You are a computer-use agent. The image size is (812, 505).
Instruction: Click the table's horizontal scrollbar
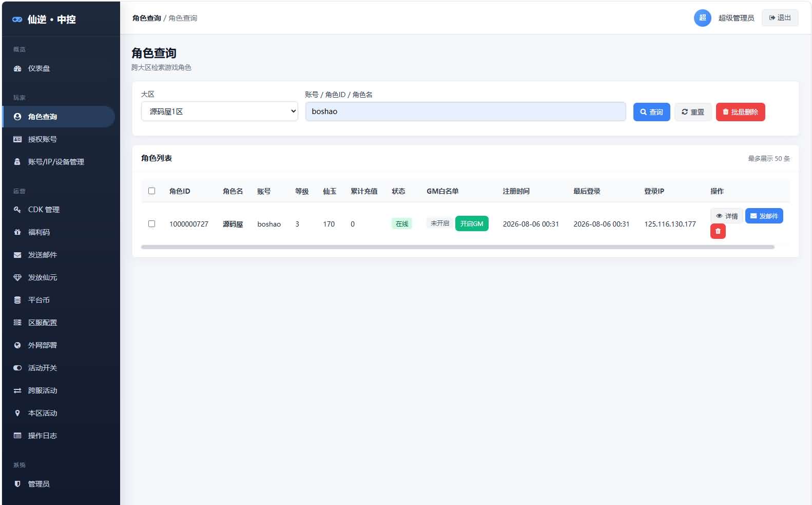pos(457,247)
